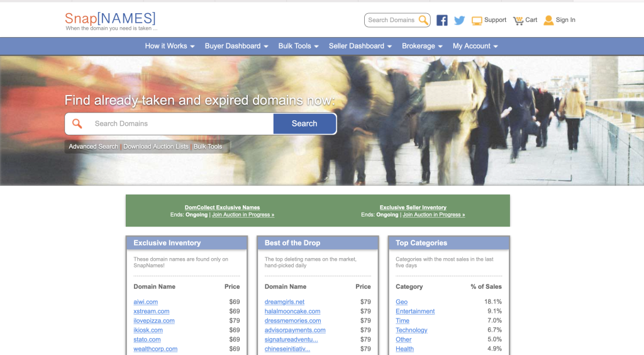Open the Geo category link
Image resolution: width=644 pixels, height=355 pixels.
402,301
